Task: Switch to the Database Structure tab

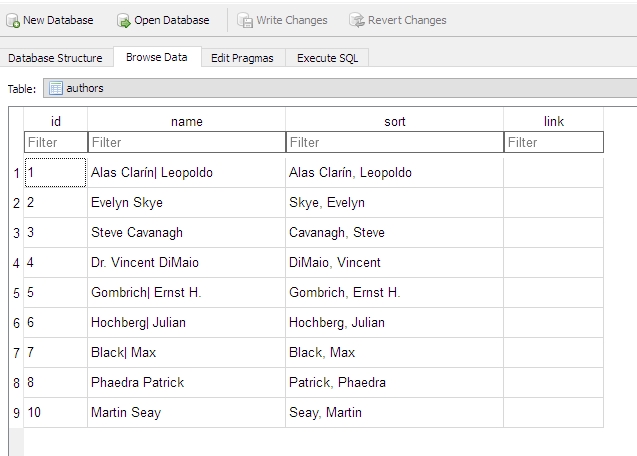Action: pos(56,58)
